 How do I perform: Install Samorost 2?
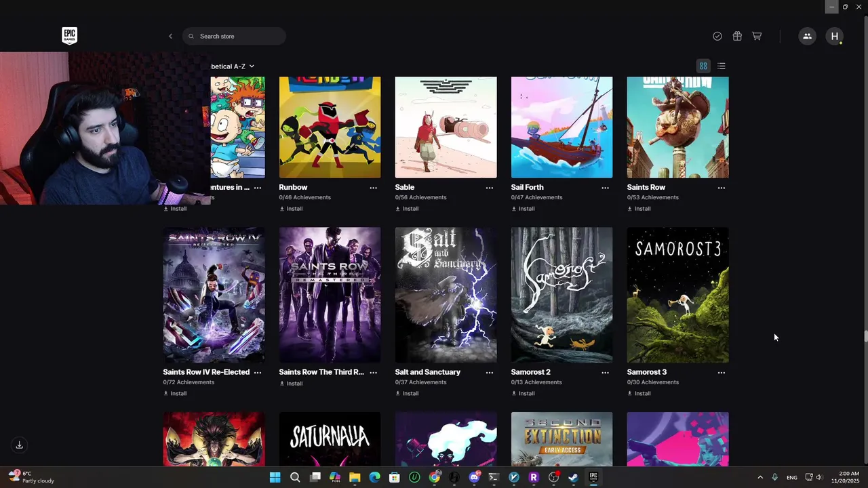coord(523,394)
